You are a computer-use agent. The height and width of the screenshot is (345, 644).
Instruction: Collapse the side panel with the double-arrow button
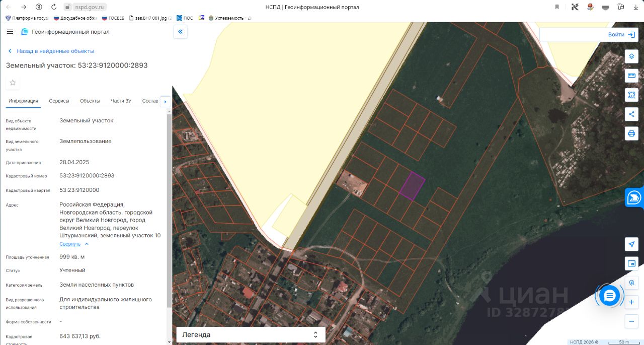(180, 32)
